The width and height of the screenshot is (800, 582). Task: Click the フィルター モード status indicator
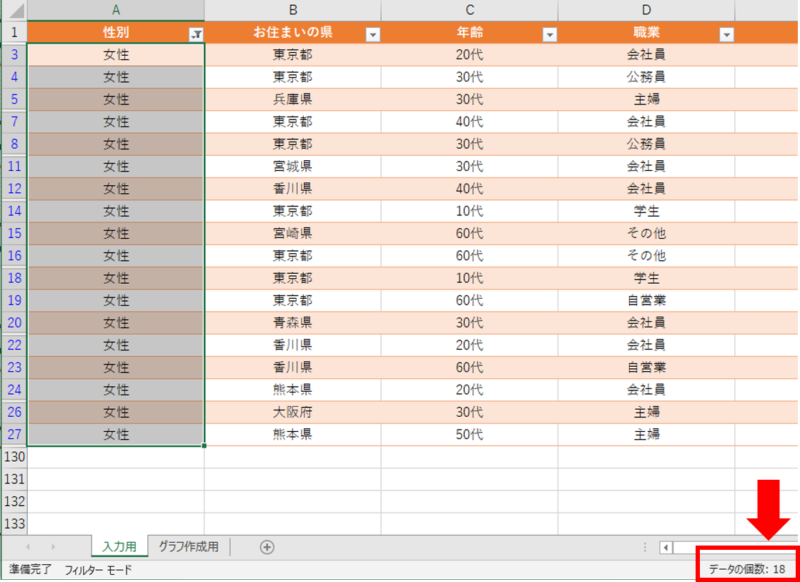98,570
